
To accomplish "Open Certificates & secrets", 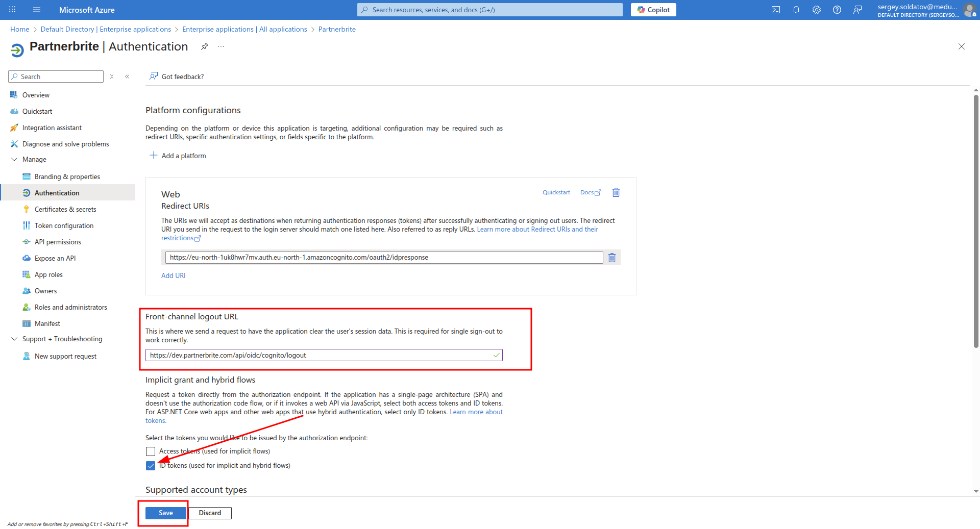I will click(x=65, y=209).
